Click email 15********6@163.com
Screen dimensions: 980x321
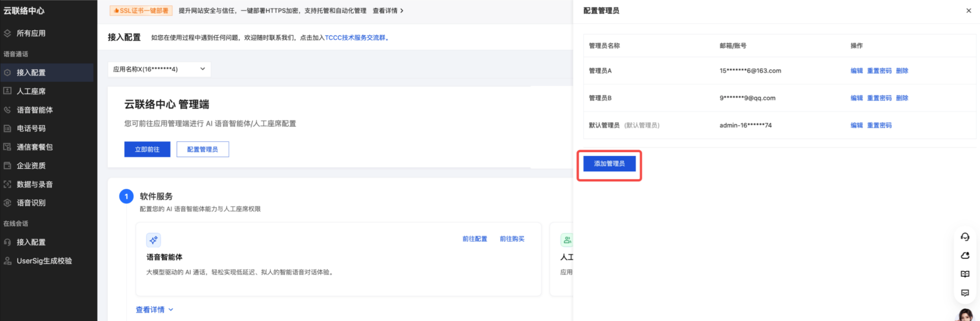[x=750, y=71]
